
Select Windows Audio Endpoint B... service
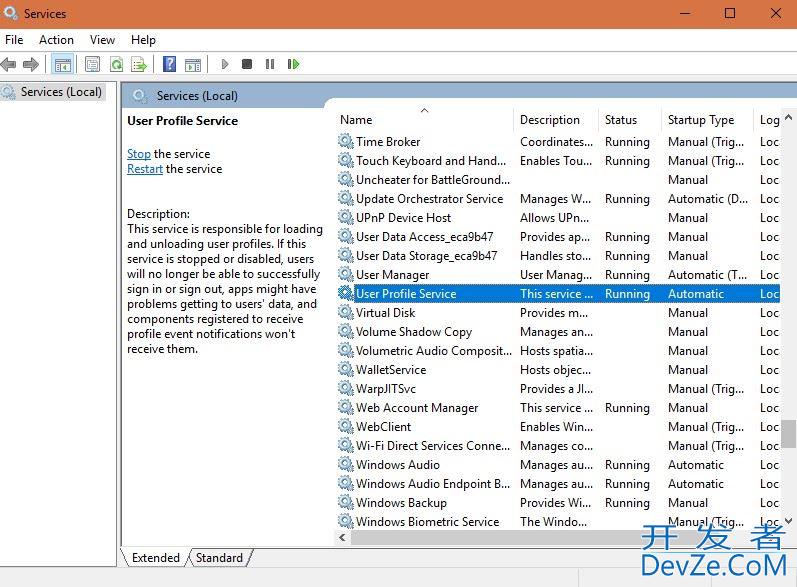click(x=558, y=484)
